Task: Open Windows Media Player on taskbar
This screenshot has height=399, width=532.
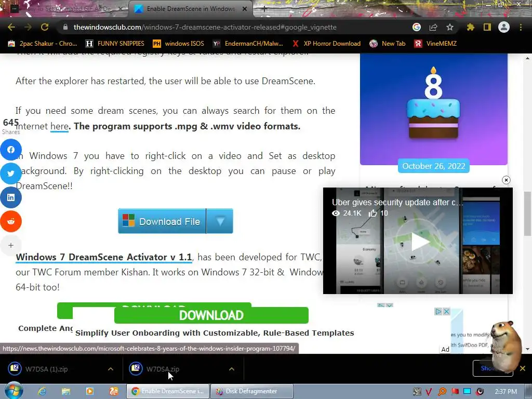Action: [89, 391]
